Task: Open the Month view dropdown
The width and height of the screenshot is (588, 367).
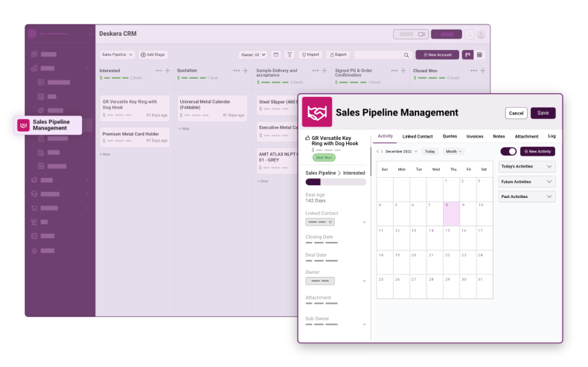Action: click(x=454, y=151)
